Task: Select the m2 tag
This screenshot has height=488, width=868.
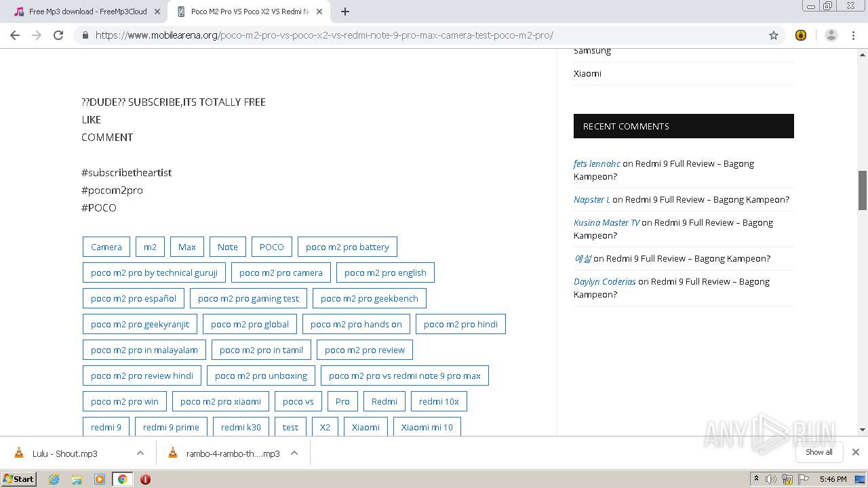Action: (150, 247)
